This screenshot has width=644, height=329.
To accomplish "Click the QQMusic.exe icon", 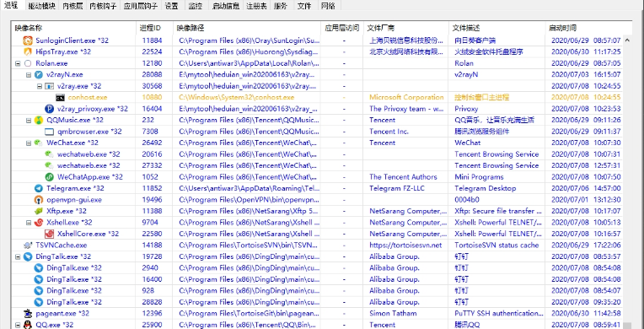I will tap(39, 120).
